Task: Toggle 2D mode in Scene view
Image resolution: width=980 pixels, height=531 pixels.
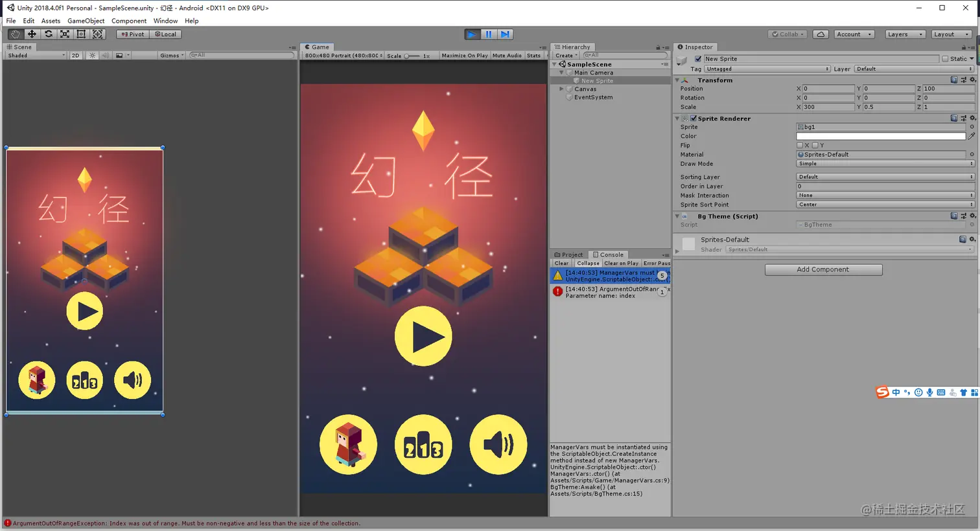Action: pyautogui.click(x=76, y=56)
